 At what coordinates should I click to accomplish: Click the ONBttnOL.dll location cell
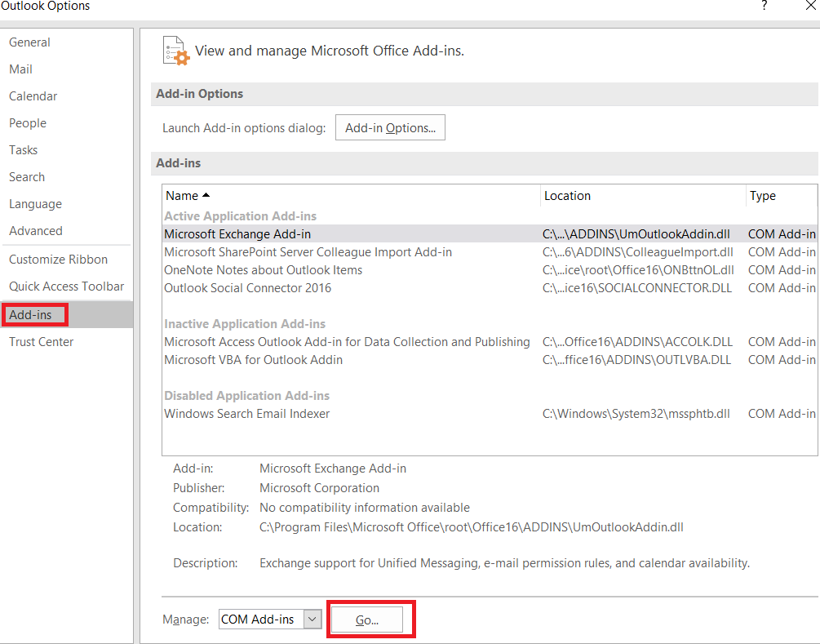click(638, 270)
